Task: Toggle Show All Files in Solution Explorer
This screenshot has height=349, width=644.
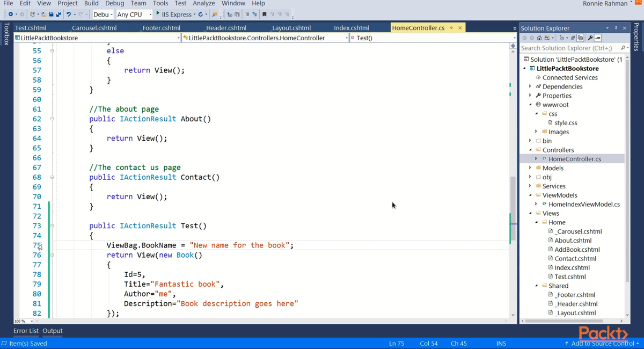Action: click(580, 38)
